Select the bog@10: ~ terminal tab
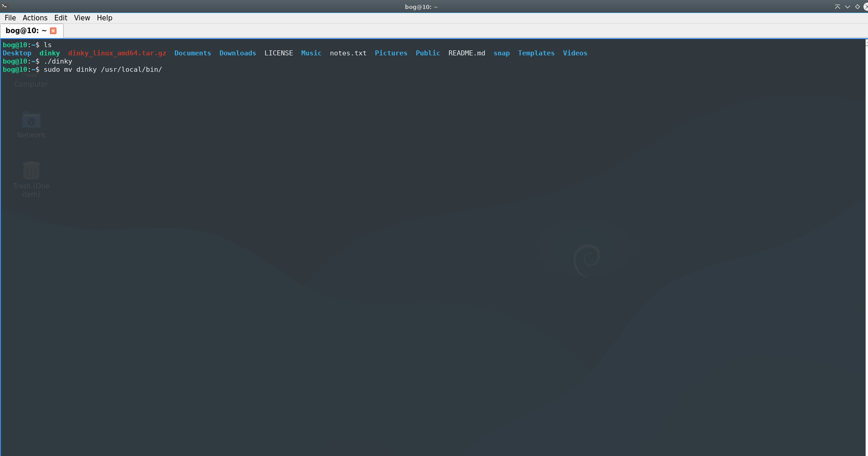 pos(26,31)
